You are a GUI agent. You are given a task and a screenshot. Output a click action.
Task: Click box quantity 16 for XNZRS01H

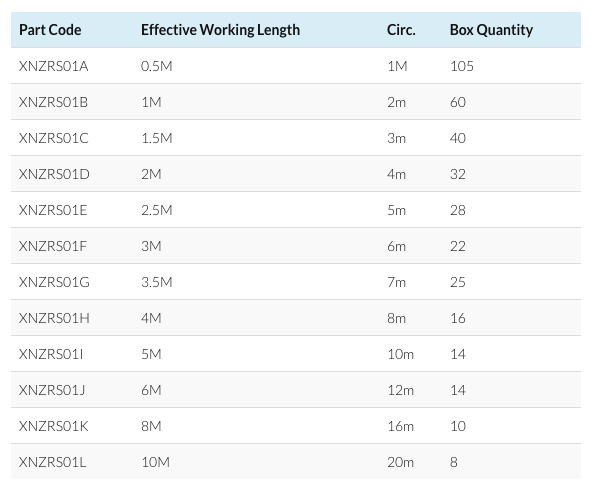(x=458, y=318)
